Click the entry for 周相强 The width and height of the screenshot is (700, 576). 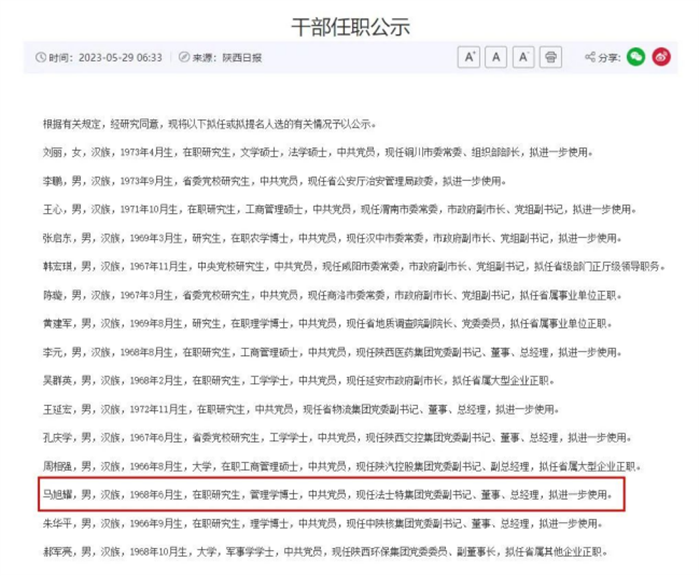click(342, 467)
